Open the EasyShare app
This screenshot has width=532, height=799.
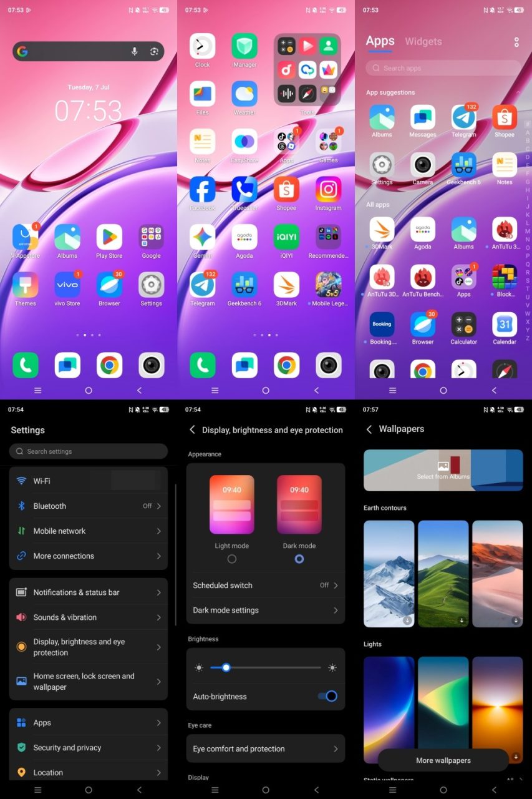(244, 142)
